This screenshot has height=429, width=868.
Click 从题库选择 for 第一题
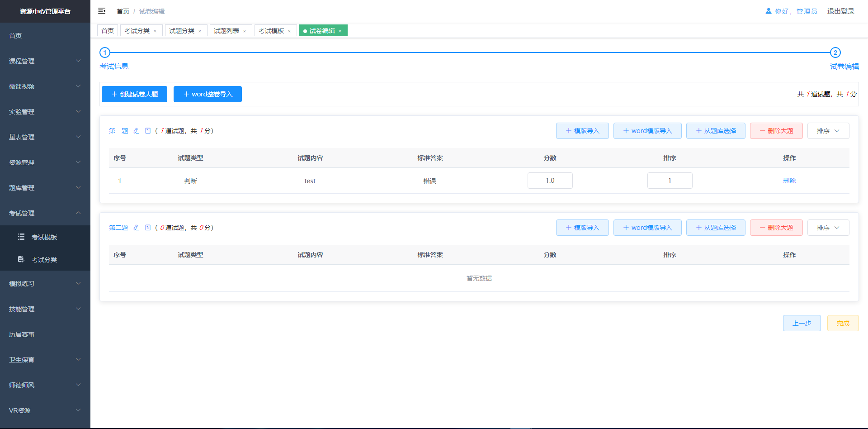point(716,131)
